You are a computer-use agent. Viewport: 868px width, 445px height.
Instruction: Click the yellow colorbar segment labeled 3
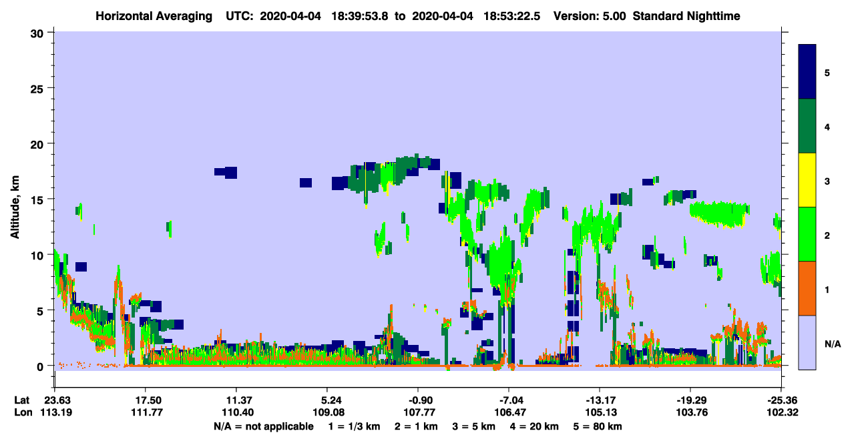tap(807, 180)
